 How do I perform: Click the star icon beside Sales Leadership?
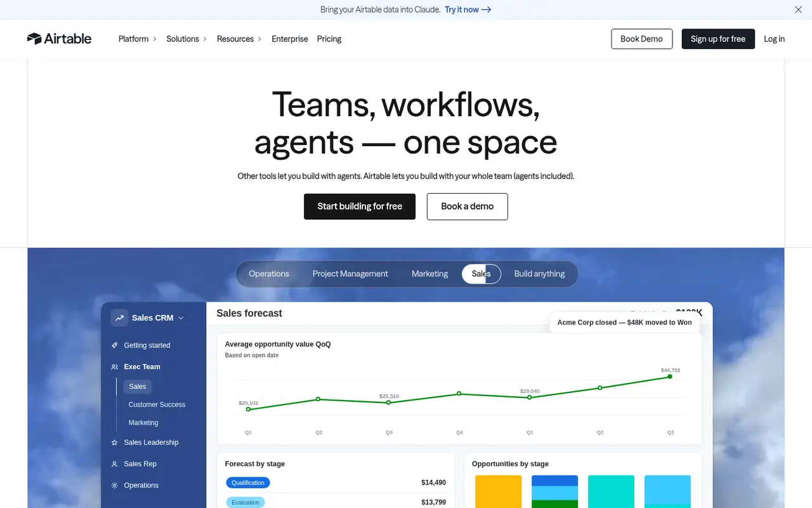tap(115, 443)
